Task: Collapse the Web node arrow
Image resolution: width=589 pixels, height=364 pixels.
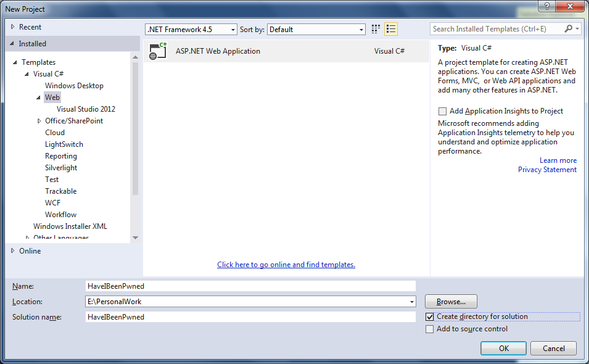Action: [x=38, y=97]
